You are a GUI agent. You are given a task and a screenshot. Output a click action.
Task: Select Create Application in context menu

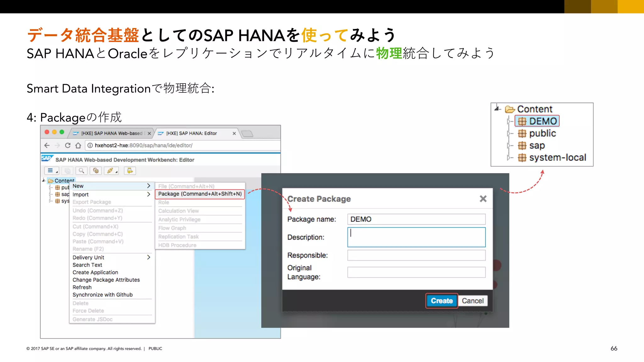pos(95,272)
